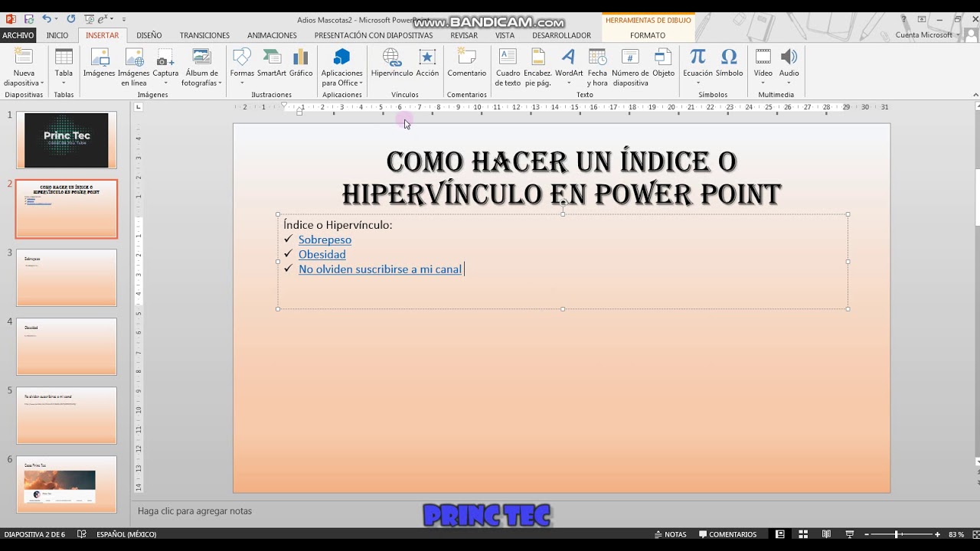
Task: Click the Sobrepeso hyperlink on slide
Action: [x=325, y=240]
